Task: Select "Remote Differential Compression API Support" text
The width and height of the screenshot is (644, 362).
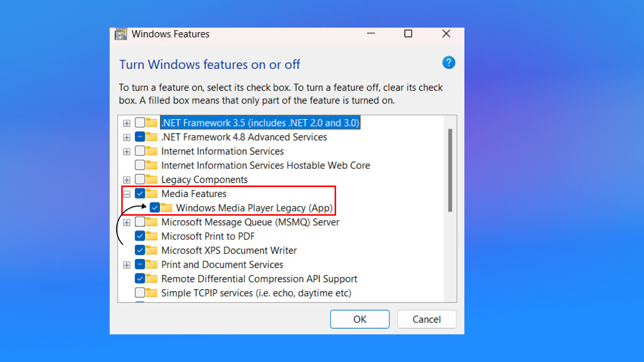Action: click(x=259, y=279)
